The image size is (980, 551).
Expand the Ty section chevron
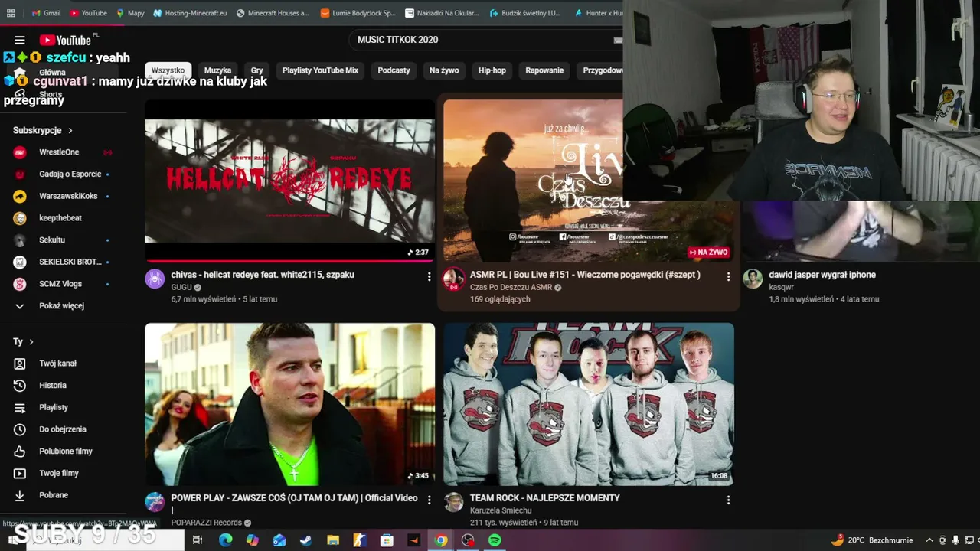(x=31, y=342)
